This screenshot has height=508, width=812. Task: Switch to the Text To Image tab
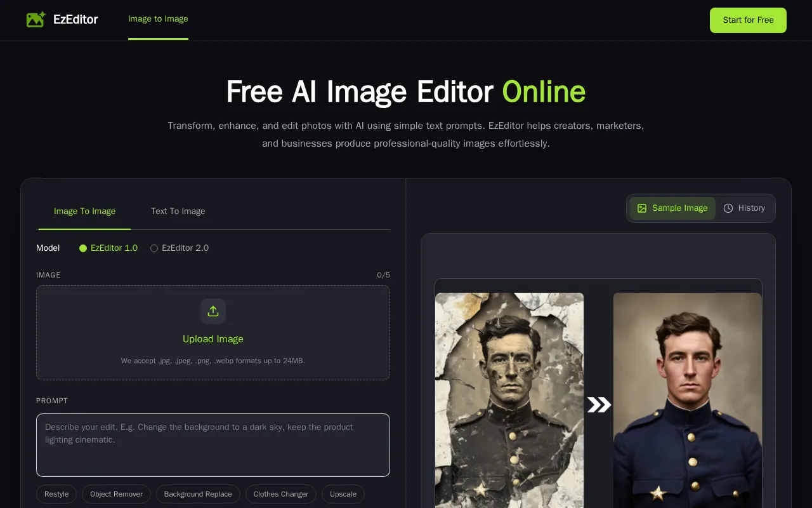(178, 211)
